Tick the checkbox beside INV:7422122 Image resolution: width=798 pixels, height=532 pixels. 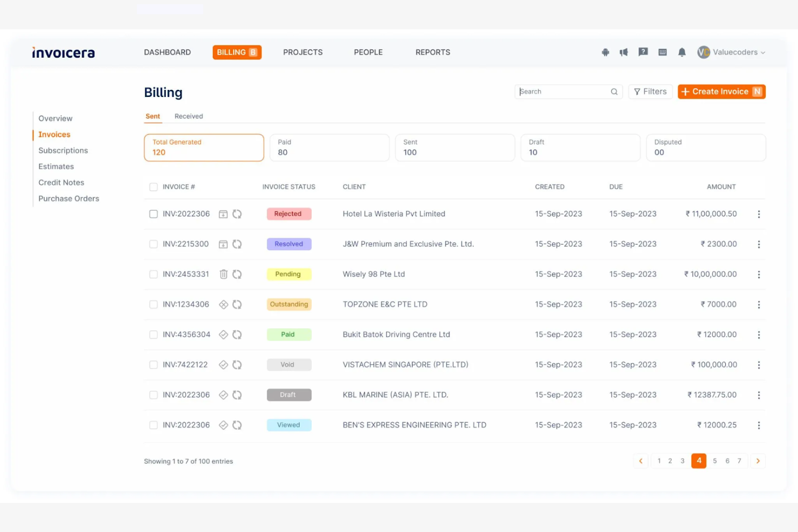click(154, 364)
